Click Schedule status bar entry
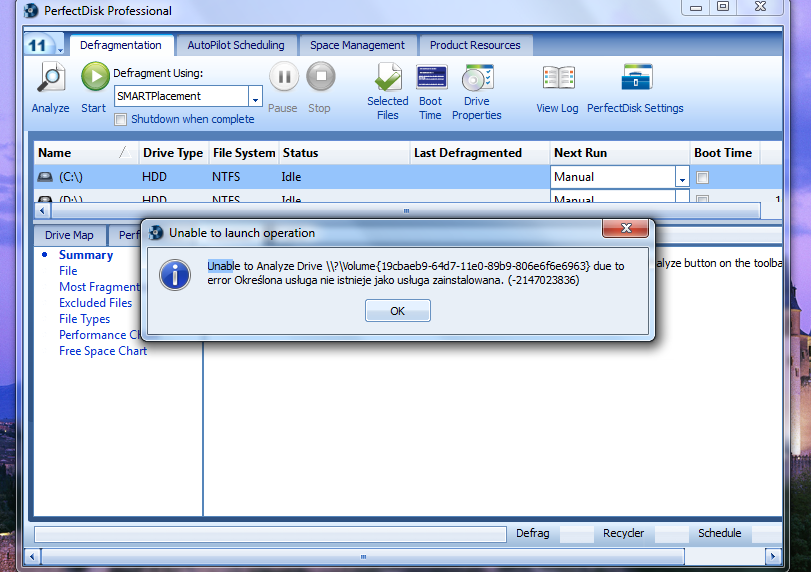 pyautogui.click(x=719, y=533)
